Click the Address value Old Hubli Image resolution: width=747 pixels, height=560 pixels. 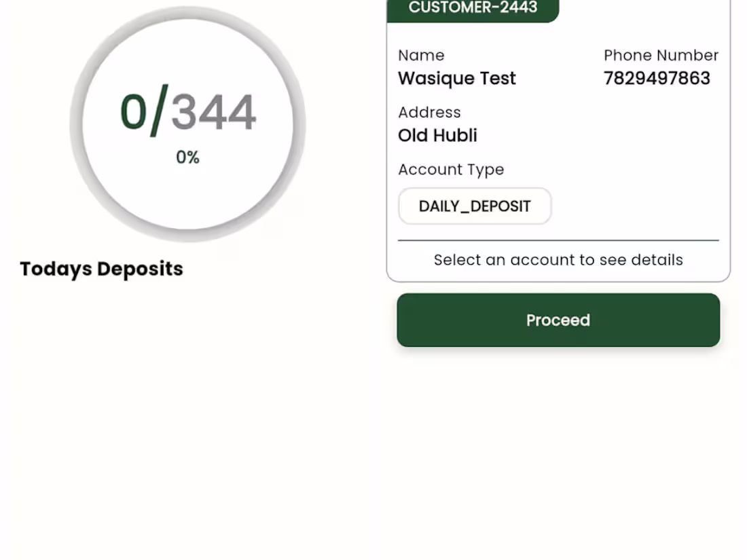click(437, 135)
